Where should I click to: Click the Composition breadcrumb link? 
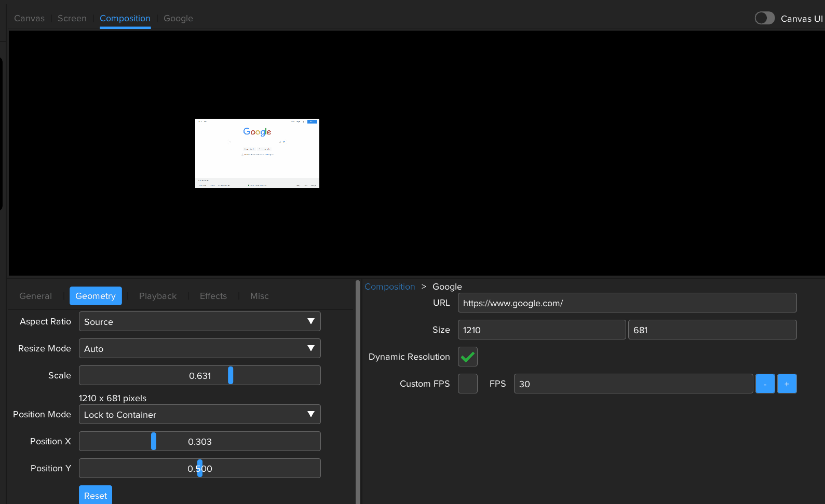[389, 287]
